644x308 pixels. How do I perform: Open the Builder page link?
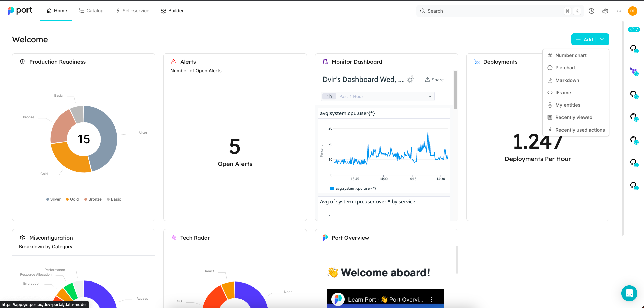tap(172, 11)
